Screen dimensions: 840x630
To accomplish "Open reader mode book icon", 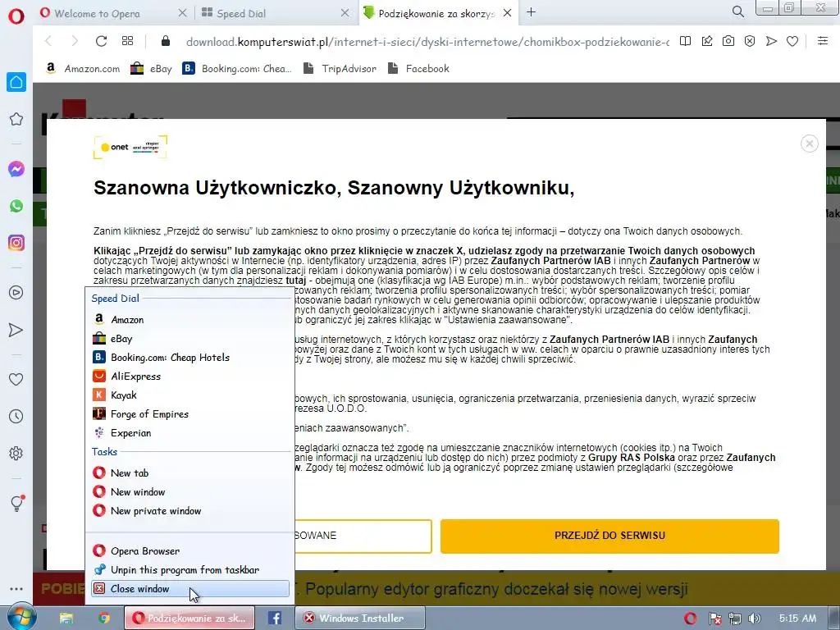I will pos(685,41).
